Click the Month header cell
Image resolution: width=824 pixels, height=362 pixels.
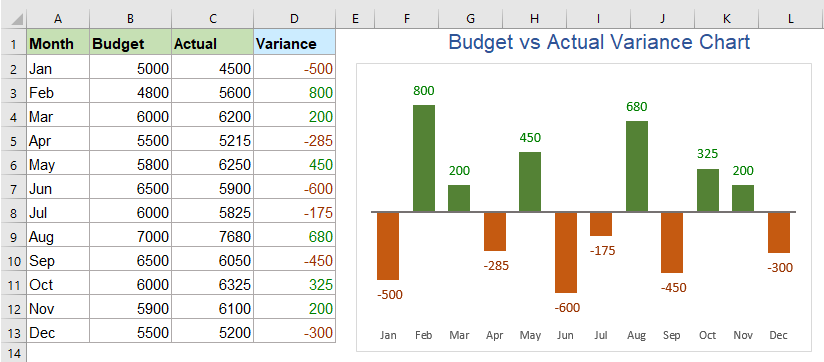(58, 43)
